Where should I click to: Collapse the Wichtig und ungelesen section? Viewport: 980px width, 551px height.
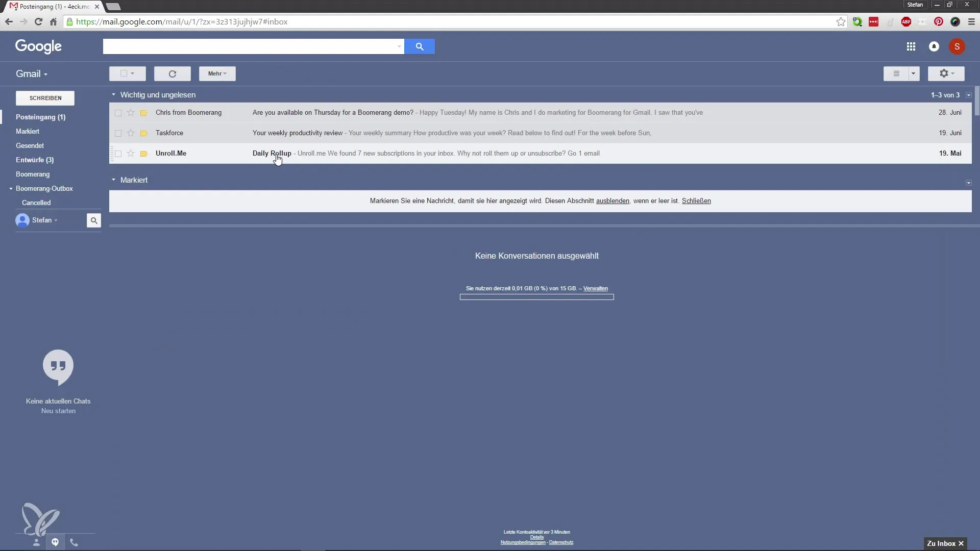pos(114,95)
